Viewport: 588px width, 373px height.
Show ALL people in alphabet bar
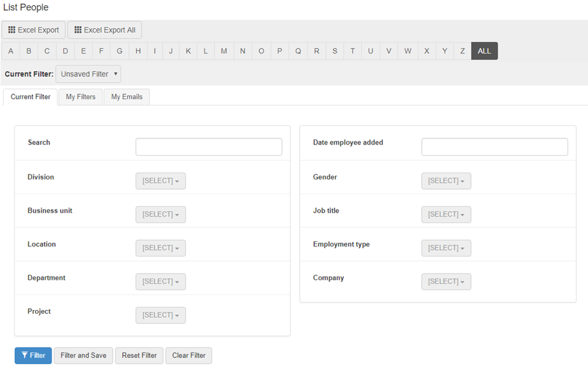point(484,51)
